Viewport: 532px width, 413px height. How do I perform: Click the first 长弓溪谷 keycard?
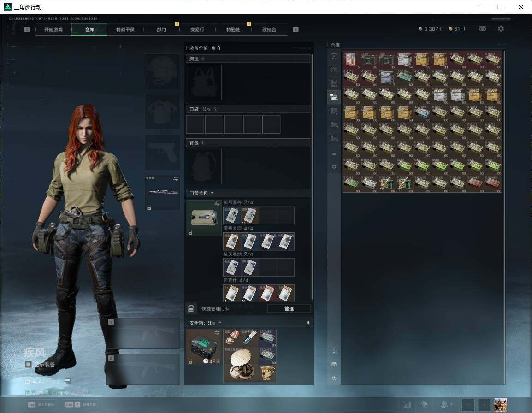click(232, 216)
